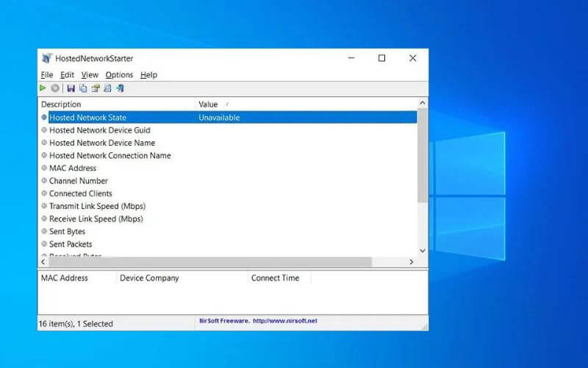The image size is (588, 368).
Task: Open the Options menu
Action: pyautogui.click(x=119, y=74)
